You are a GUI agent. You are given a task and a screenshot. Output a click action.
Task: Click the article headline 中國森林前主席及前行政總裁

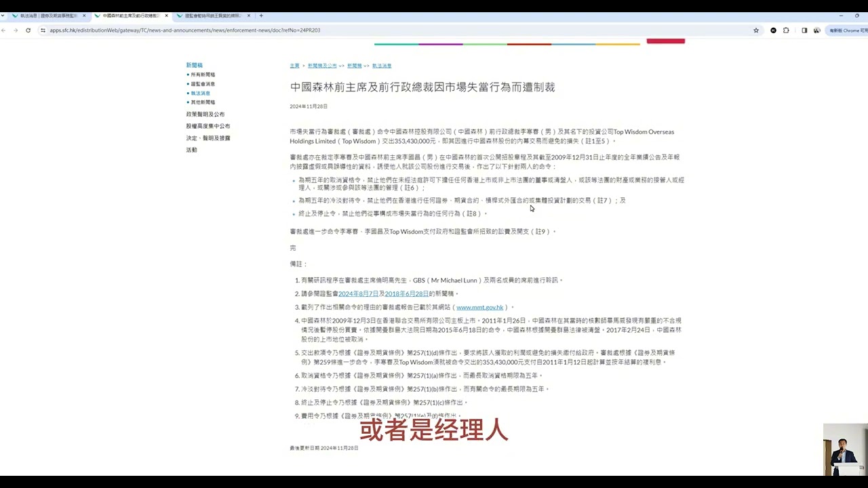[x=422, y=87]
